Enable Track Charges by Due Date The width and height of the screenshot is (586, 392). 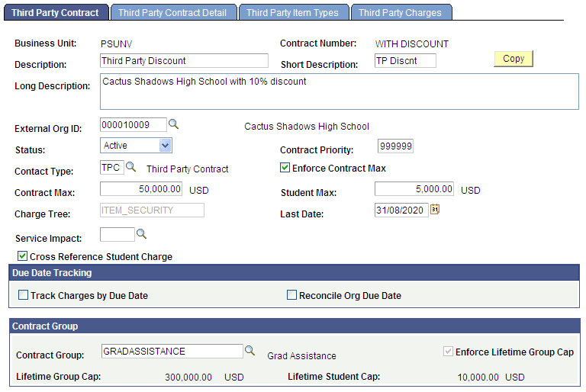pos(23,295)
